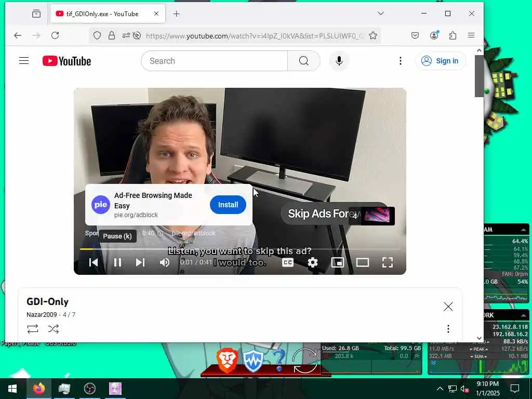
Task: Skip to the next playlist video
Action: pyautogui.click(x=140, y=262)
